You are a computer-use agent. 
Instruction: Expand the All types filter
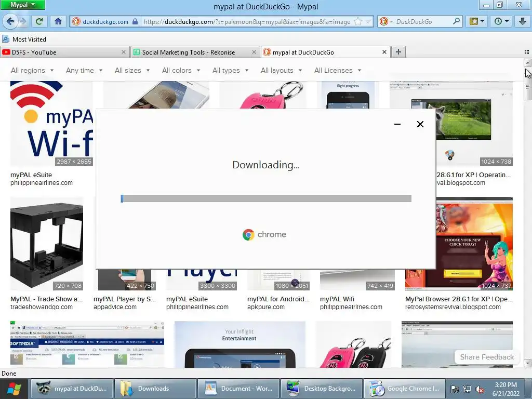click(x=230, y=70)
